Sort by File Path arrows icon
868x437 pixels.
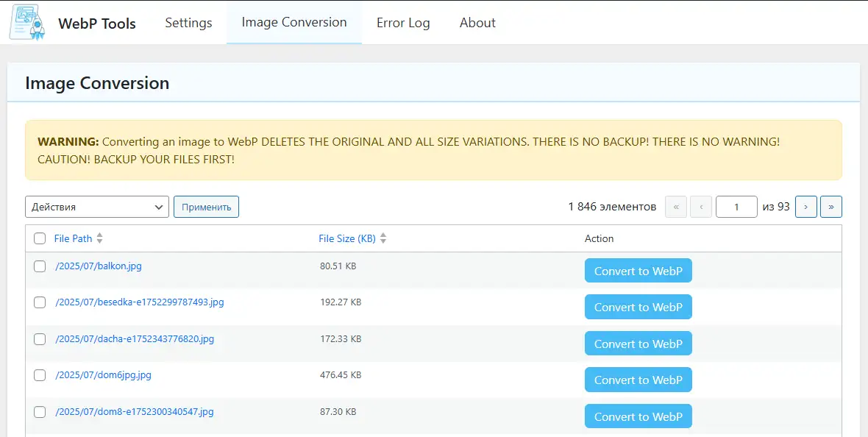[x=100, y=238]
